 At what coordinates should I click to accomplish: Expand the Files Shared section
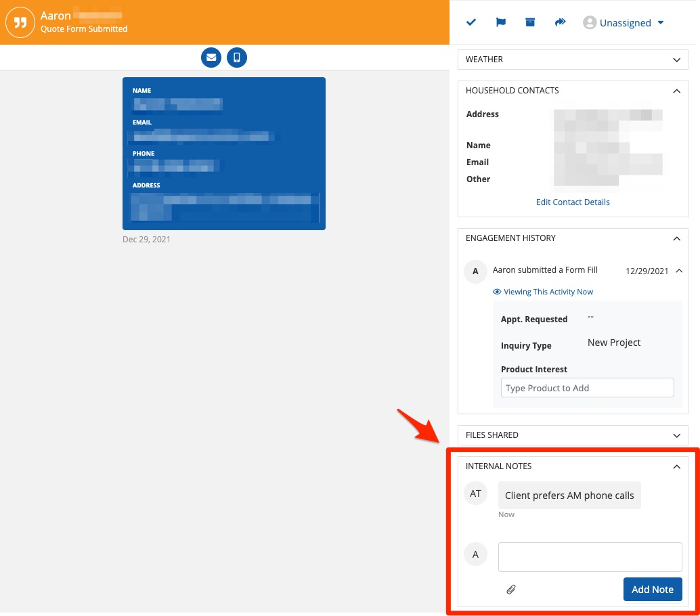(x=676, y=435)
